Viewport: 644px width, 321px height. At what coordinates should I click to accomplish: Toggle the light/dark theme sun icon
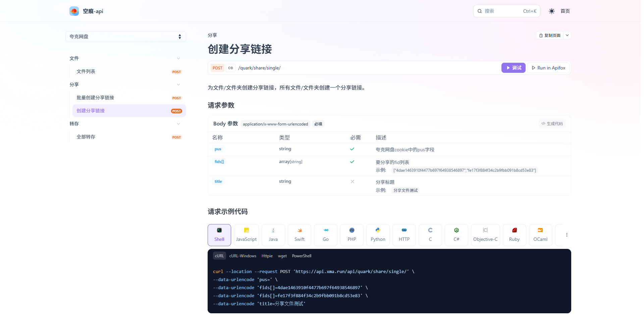coord(551,11)
